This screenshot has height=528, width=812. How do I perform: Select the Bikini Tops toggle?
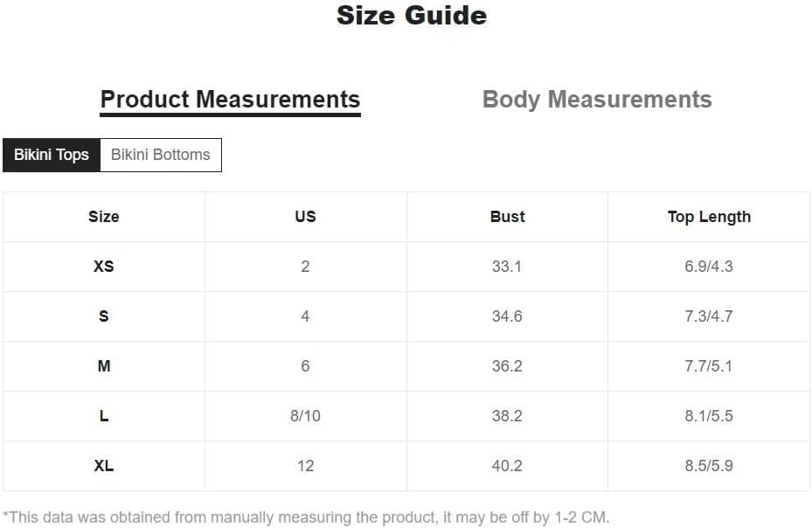pos(52,155)
